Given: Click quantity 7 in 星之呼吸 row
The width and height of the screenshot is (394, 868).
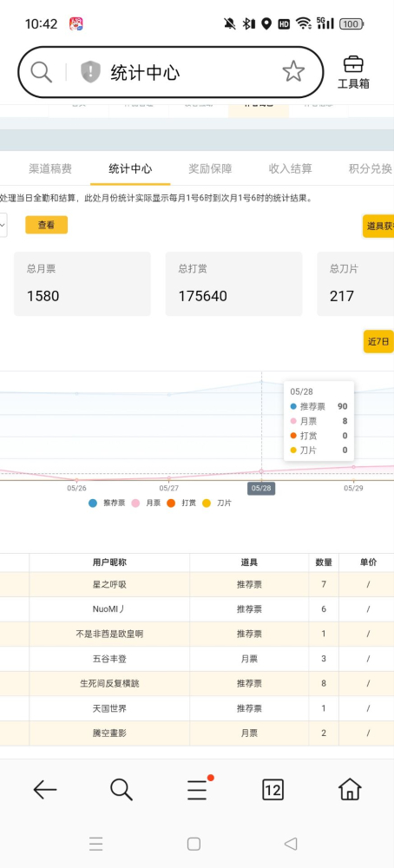Looking at the screenshot, I should pos(324,584).
